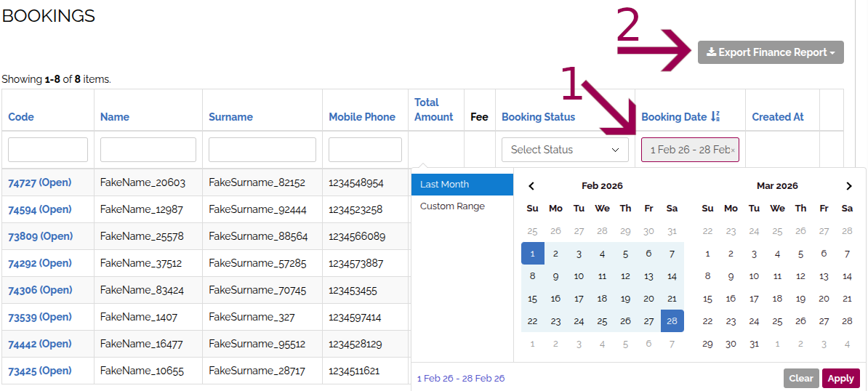Select Feb 14 in the calendar

click(x=672, y=276)
